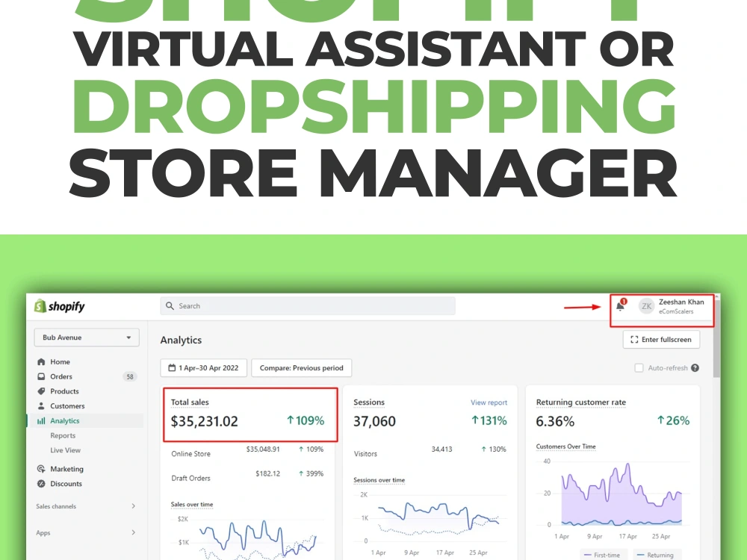Enable the Auto-refresh checkbox

(x=639, y=368)
